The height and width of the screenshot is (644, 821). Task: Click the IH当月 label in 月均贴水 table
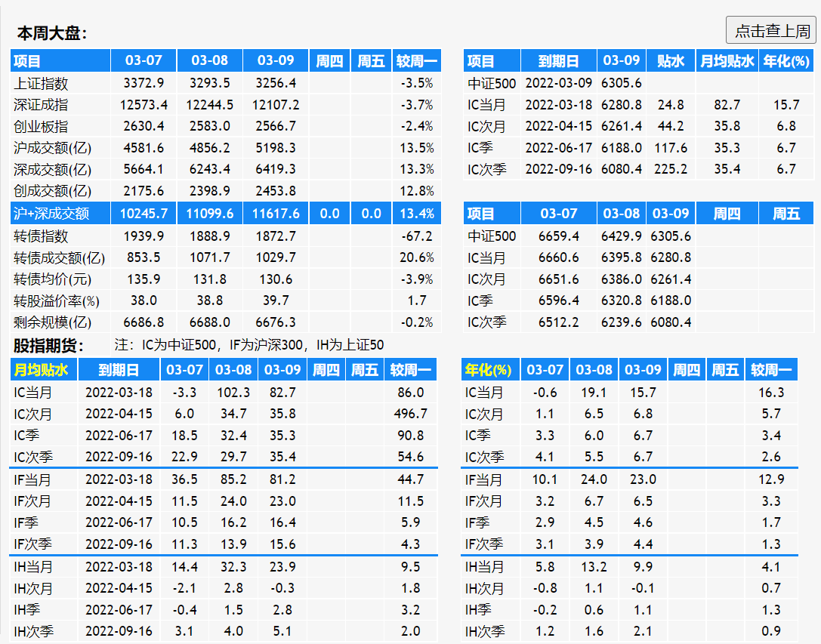pyautogui.click(x=33, y=566)
